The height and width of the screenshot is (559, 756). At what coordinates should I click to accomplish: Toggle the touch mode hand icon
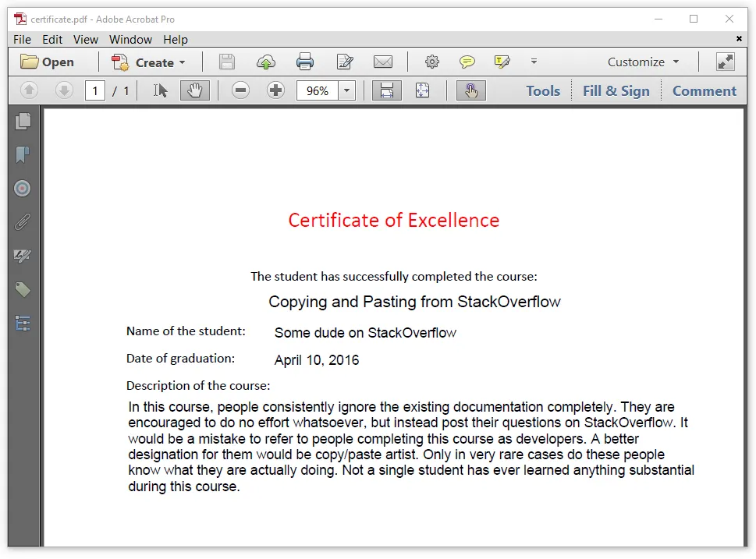(x=471, y=90)
